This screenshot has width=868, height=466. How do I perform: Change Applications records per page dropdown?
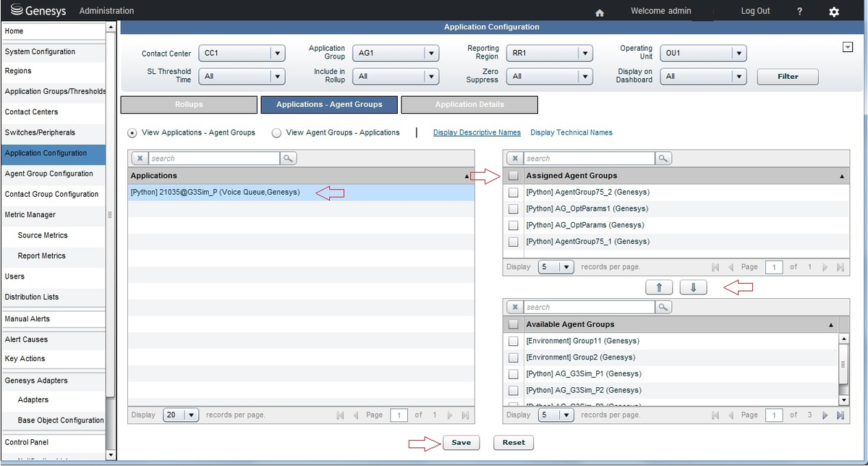181,415
